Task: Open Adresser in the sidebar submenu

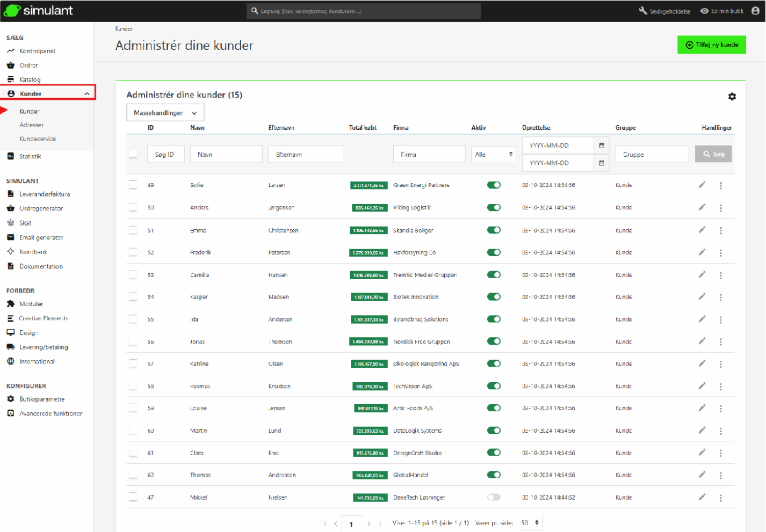Action: pos(32,125)
